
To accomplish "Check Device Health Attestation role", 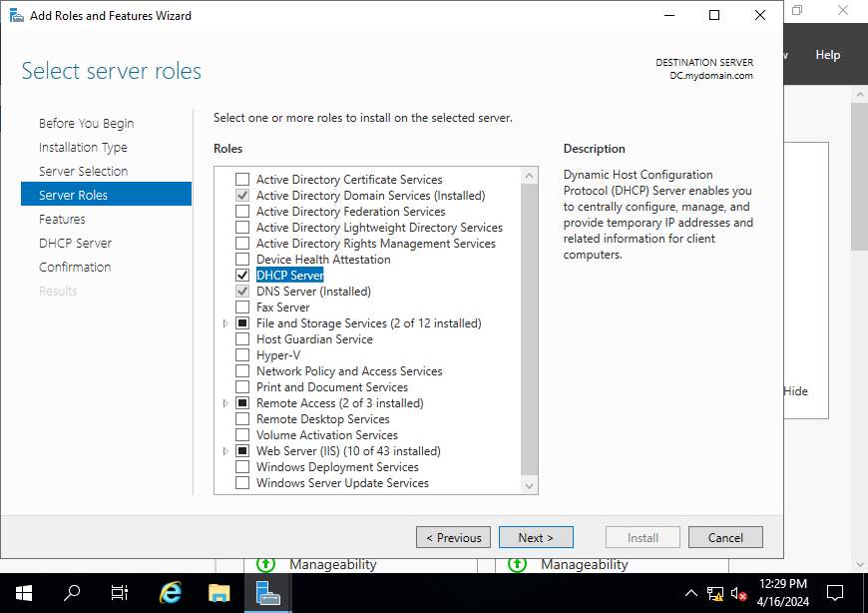I will [242, 260].
